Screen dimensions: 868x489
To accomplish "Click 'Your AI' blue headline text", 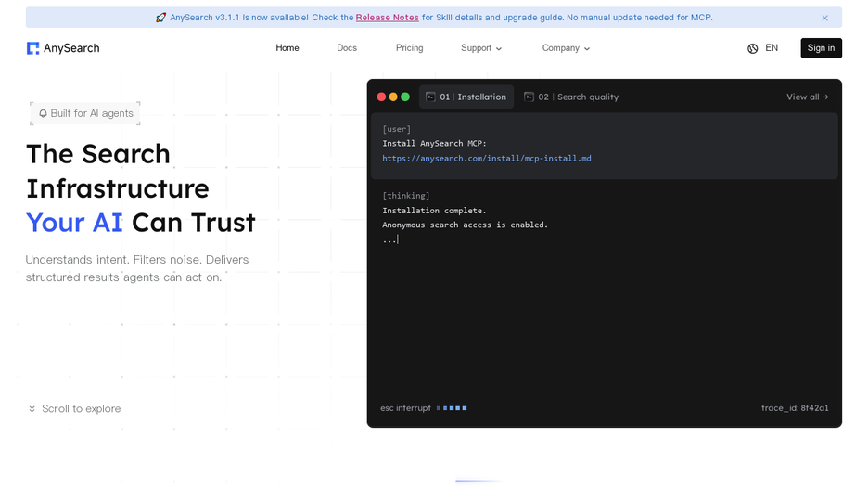I will pos(74,223).
